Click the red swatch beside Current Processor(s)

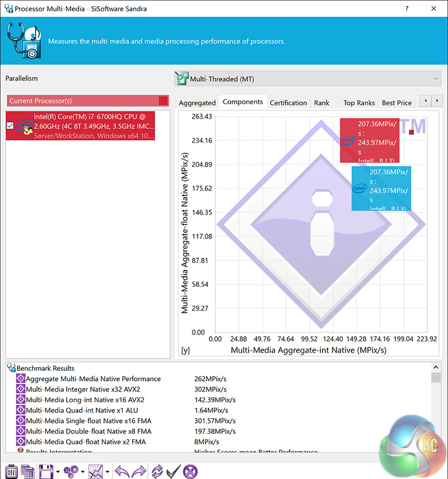(x=164, y=101)
